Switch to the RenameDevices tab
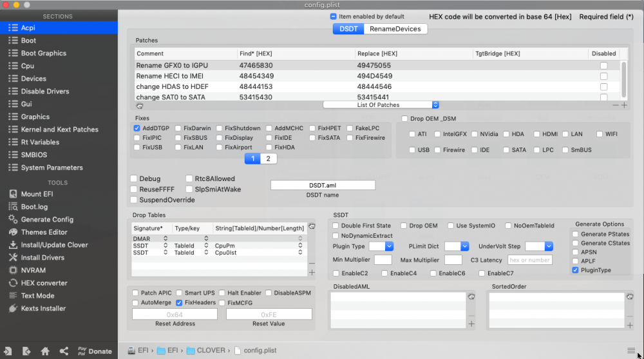This screenshot has height=359, width=644. 395,29
